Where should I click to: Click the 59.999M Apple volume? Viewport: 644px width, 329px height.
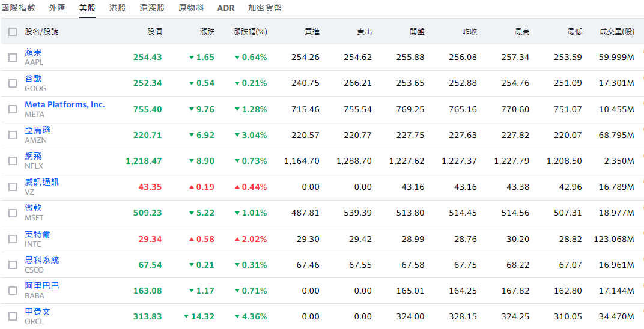tap(616, 58)
